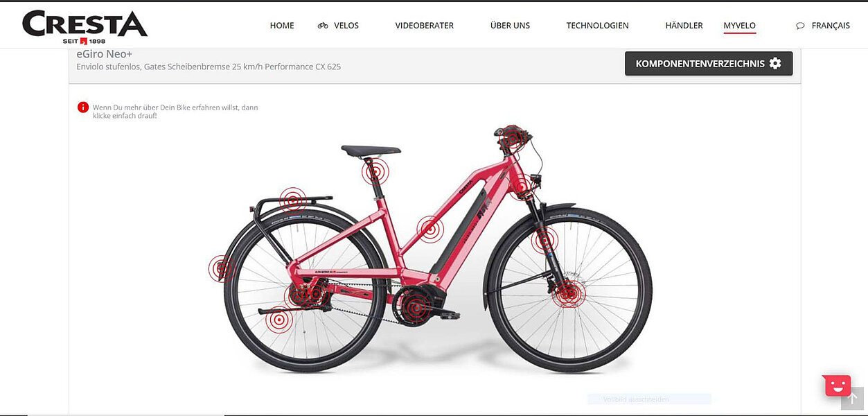Click the back-to-top arrow button
Image resolution: width=868 pixels, height=416 pixels.
[853, 399]
